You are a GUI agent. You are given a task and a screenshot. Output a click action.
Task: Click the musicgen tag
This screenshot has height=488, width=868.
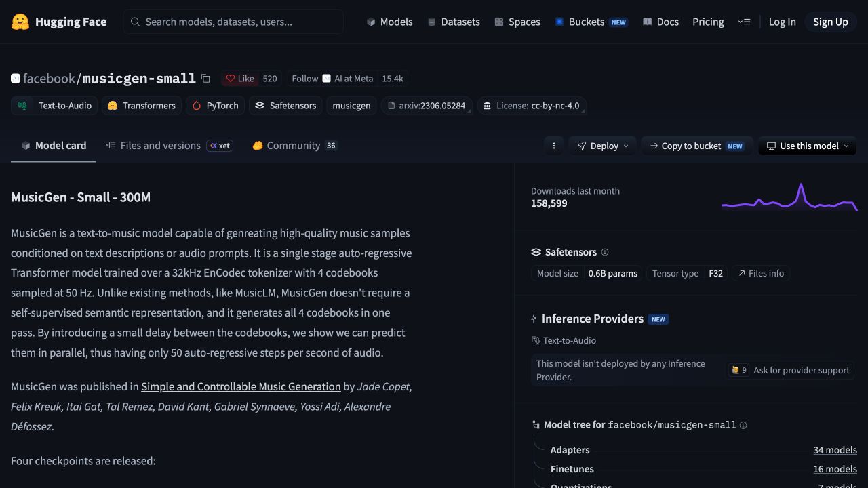[x=351, y=106]
